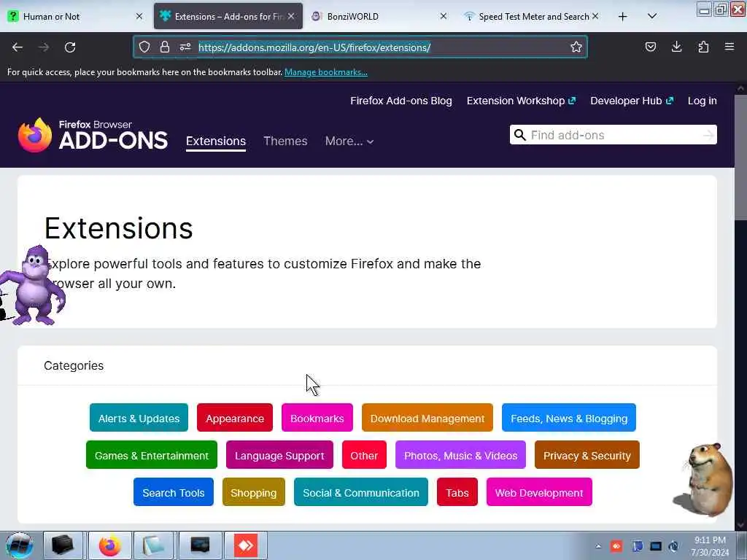Open the Language Support category
Screen dimensions: 747x560
coord(279,455)
